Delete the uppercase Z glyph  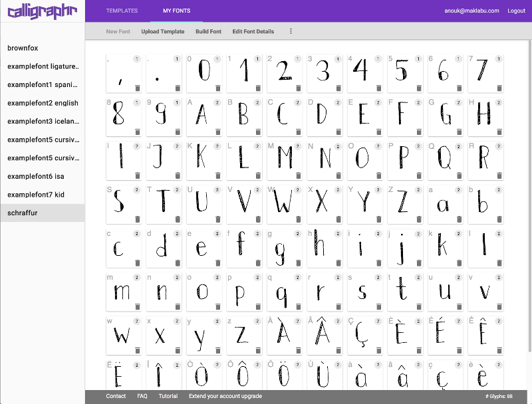point(419,219)
